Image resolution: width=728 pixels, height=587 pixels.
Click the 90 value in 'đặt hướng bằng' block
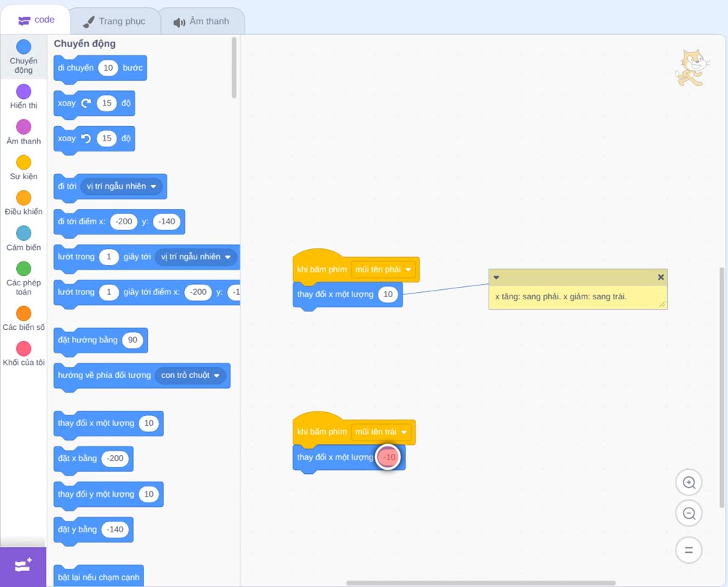pyautogui.click(x=132, y=340)
